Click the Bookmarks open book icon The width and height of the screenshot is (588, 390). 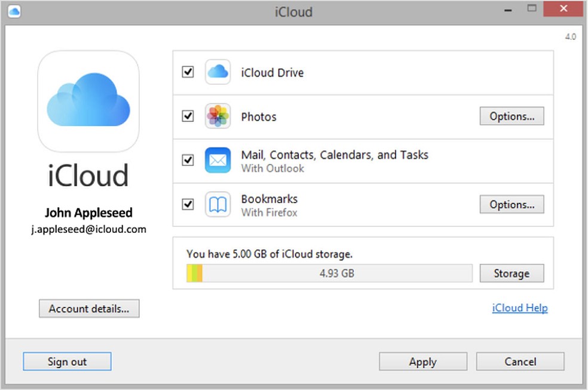(x=218, y=204)
